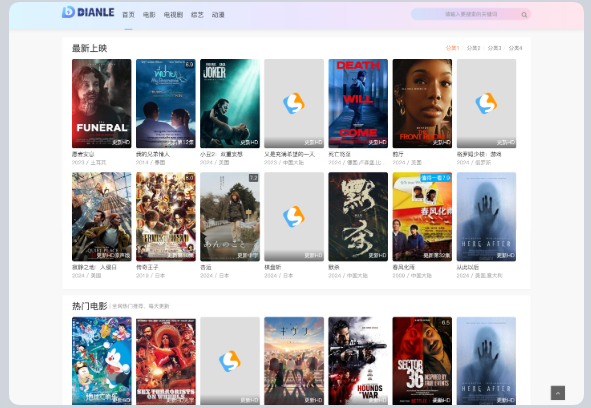Open SEX TERRORISTS ON WHEELS poster
The width and height of the screenshot is (591, 408).
166,361
